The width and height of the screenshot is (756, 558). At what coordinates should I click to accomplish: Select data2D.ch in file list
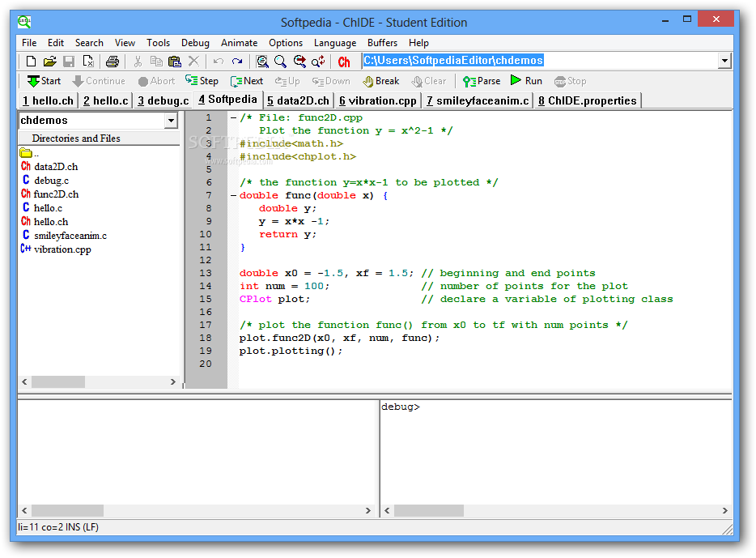coord(49,167)
